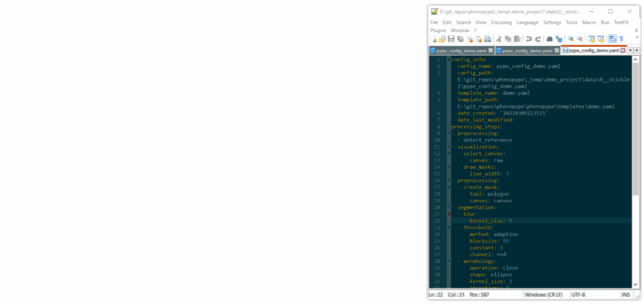Collapse the morphology fold marker

[449, 261]
